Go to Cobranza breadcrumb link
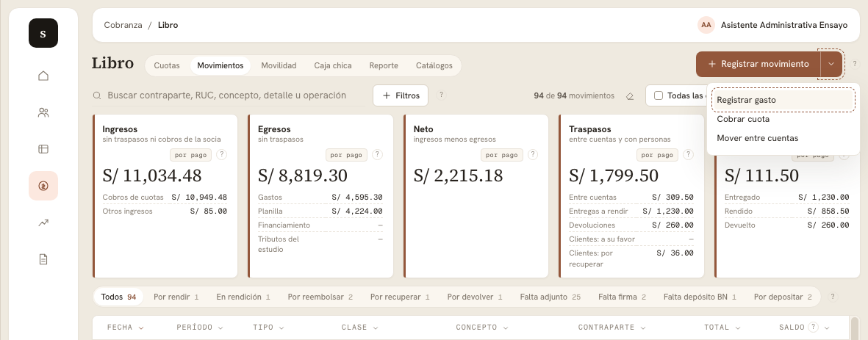The width and height of the screenshot is (868, 340). [123, 25]
